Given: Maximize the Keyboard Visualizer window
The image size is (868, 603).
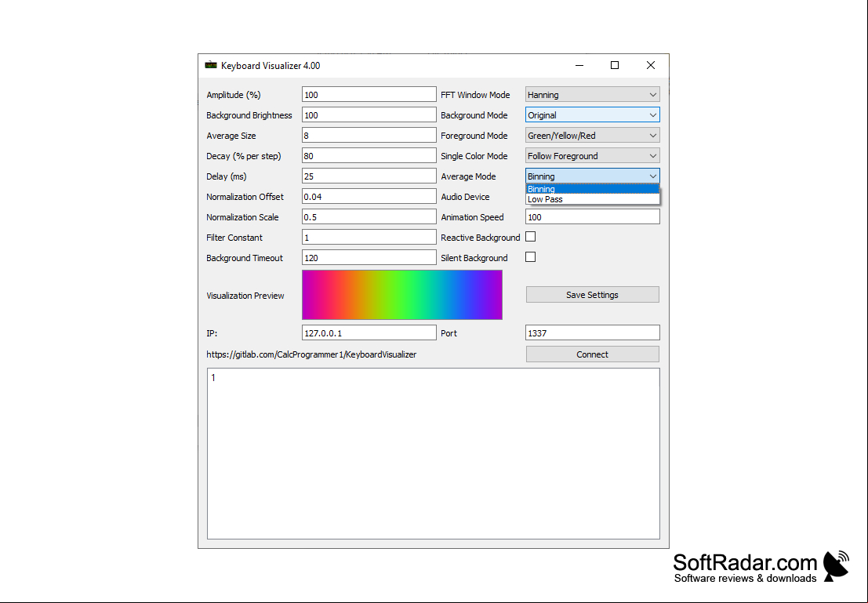Looking at the screenshot, I should click(615, 65).
